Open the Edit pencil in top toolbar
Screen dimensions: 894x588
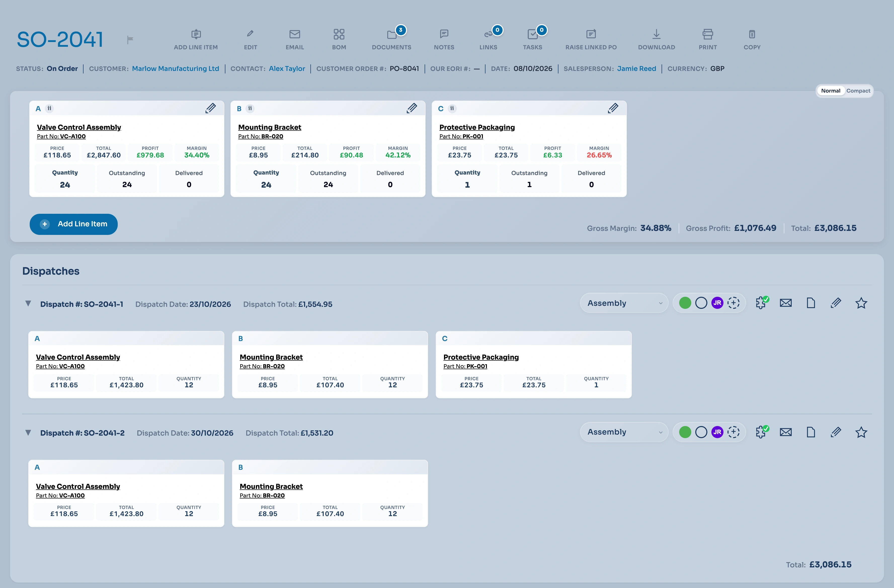coord(250,34)
